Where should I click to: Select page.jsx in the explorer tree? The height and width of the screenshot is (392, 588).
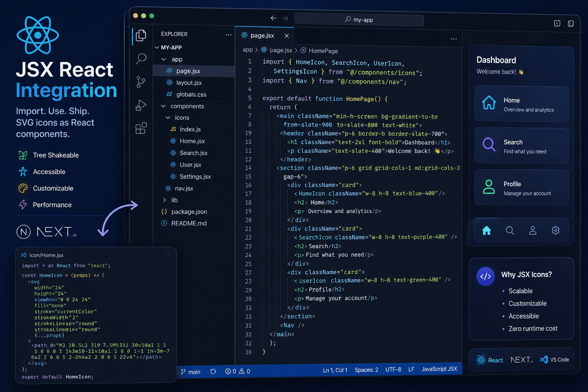pos(194,71)
